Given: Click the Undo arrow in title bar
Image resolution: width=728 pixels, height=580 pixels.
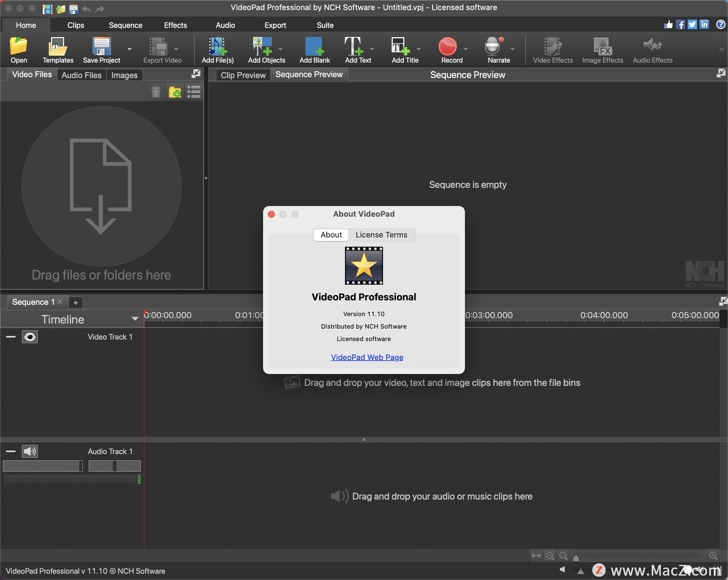Looking at the screenshot, I should coord(87,9).
